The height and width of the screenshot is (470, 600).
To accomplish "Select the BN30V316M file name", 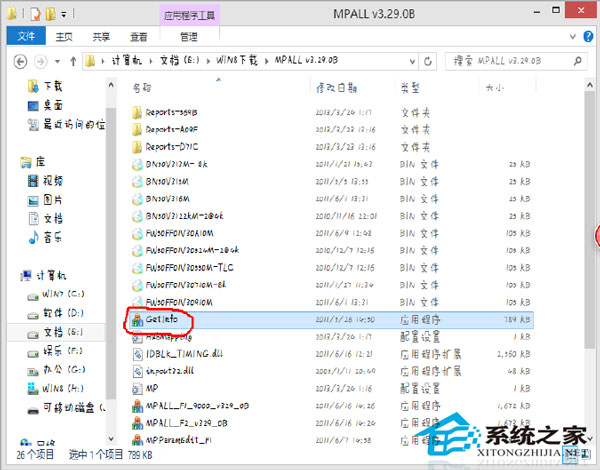I will coord(168,199).
